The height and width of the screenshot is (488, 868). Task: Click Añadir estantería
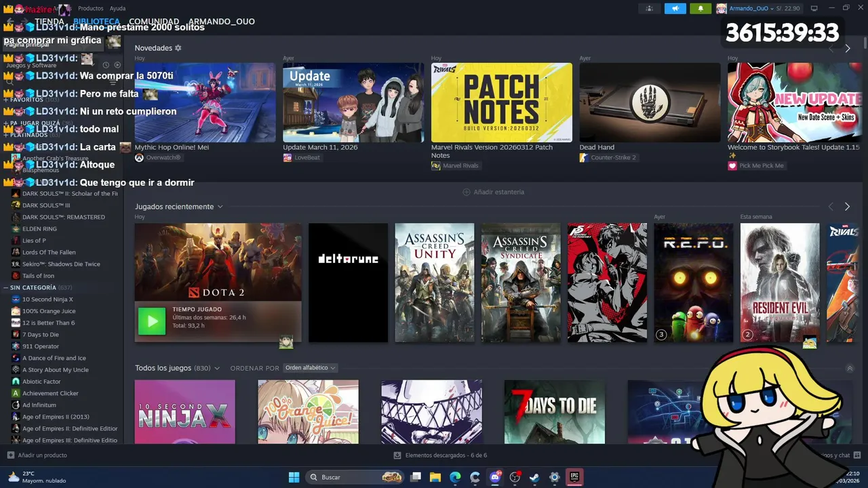tap(499, 192)
